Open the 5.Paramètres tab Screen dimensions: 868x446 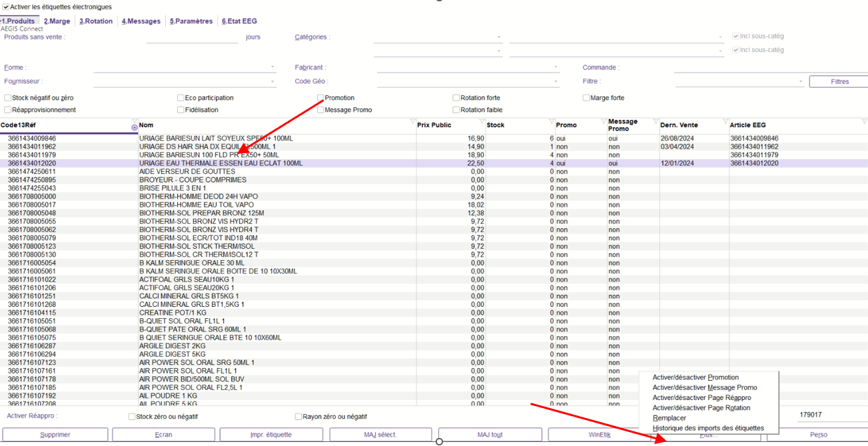click(x=191, y=21)
